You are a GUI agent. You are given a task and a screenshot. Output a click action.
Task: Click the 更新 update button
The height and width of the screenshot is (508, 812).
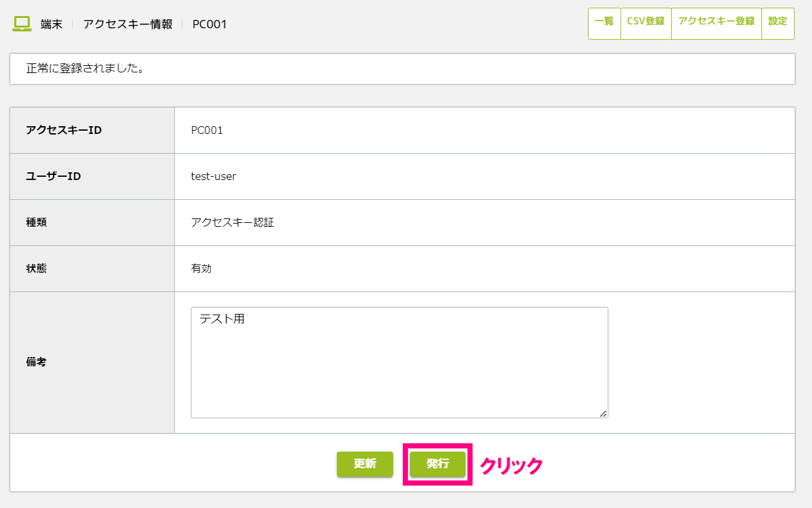point(365,464)
